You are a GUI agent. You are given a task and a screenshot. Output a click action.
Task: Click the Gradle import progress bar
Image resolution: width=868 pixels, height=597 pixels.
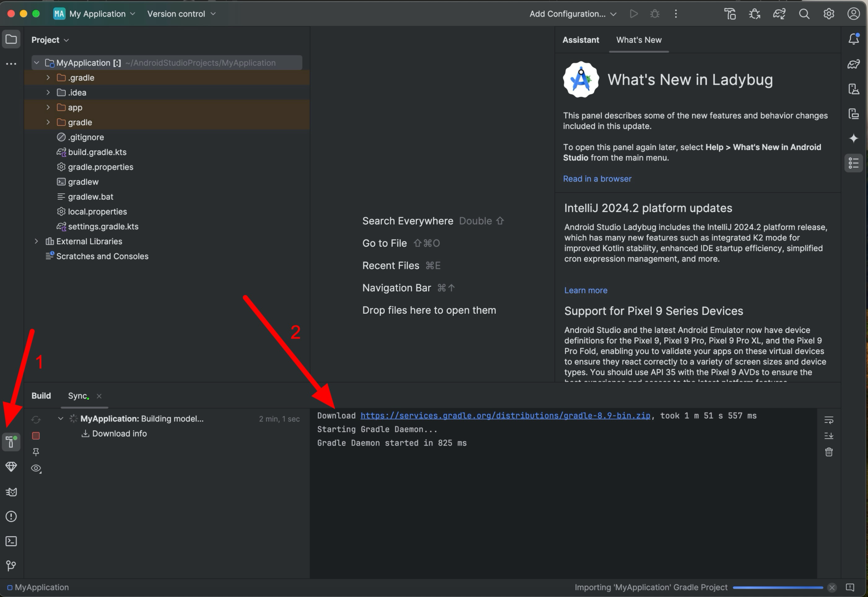click(x=777, y=588)
